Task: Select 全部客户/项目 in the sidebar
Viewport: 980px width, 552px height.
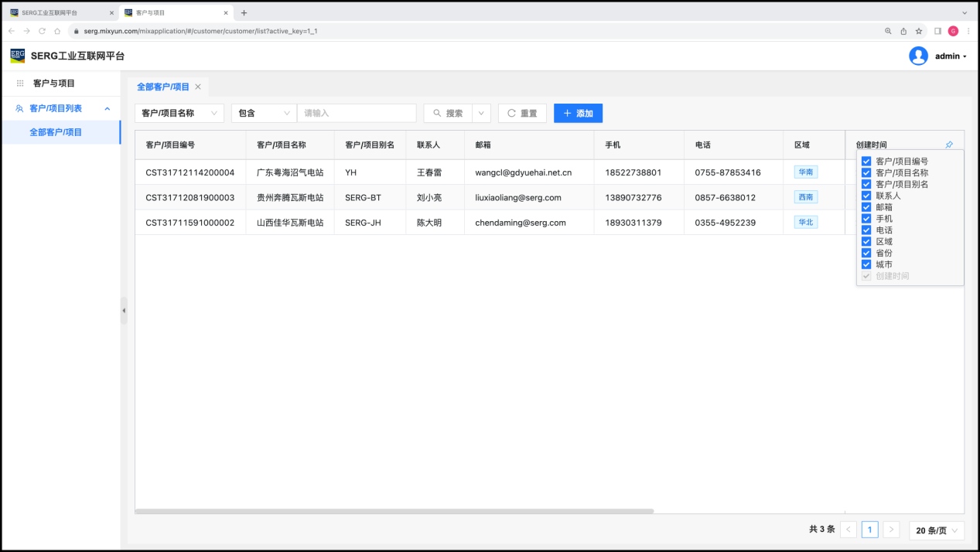Action: pyautogui.click(x=56, y=132)
